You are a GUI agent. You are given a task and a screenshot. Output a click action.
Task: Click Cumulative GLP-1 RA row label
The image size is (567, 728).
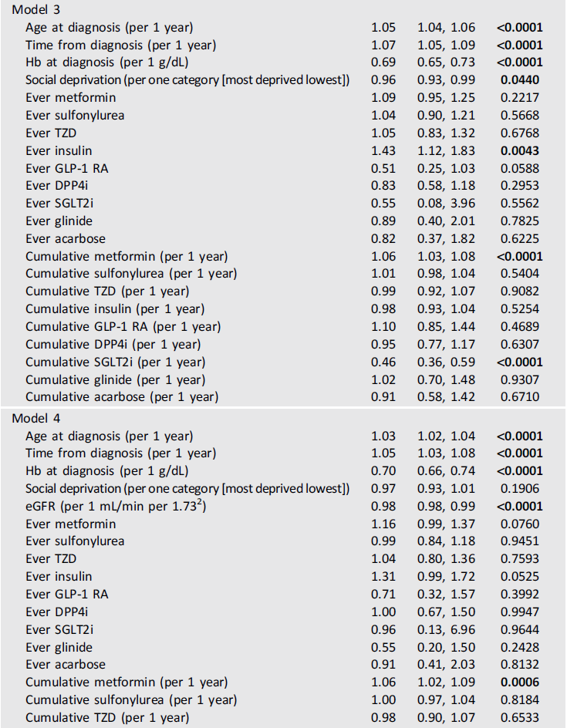point(123,327)
